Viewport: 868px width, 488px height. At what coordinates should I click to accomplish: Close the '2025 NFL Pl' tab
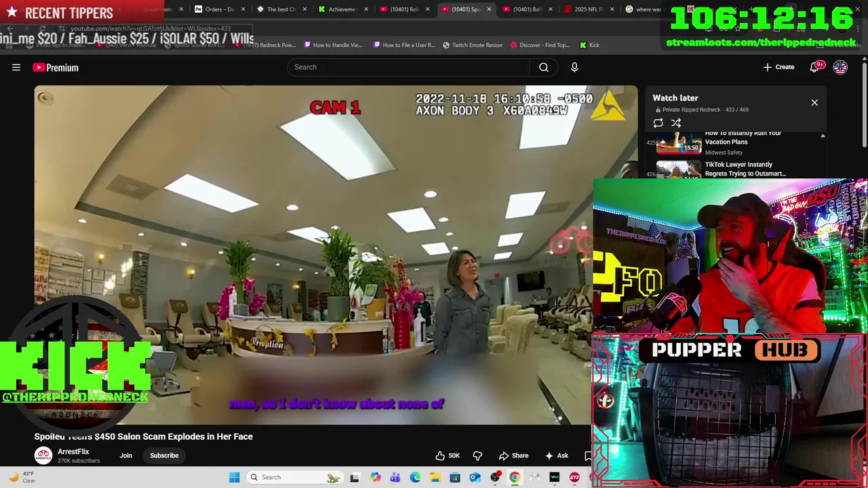[x=612, y=9]
